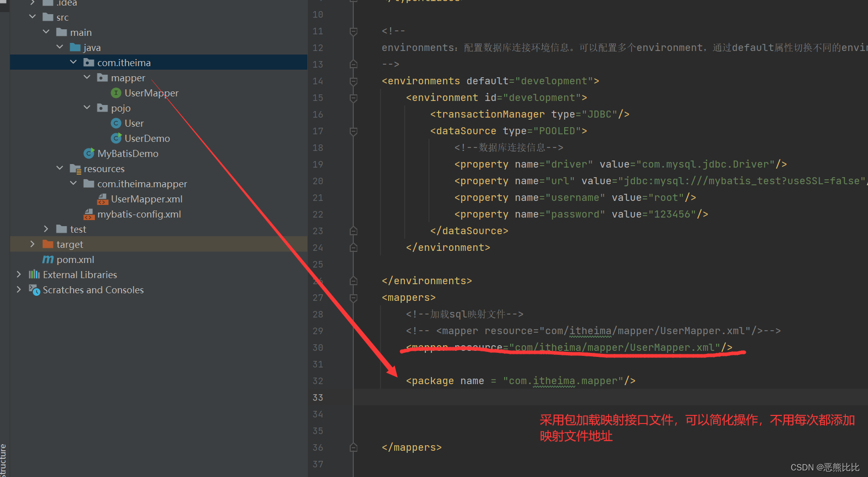Select UserMapper in project tree
This screenshot has height=477, width=868.
[x=151, y=93]
